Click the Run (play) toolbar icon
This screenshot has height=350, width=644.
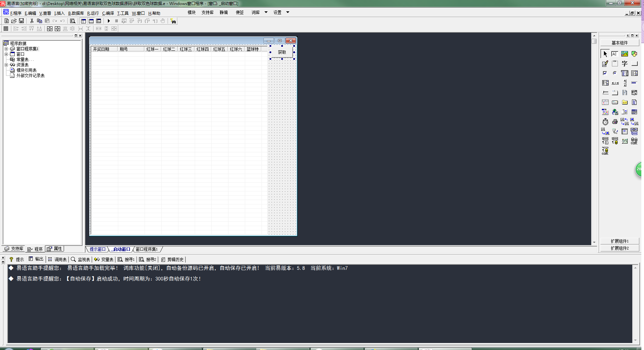pos(109,21)
